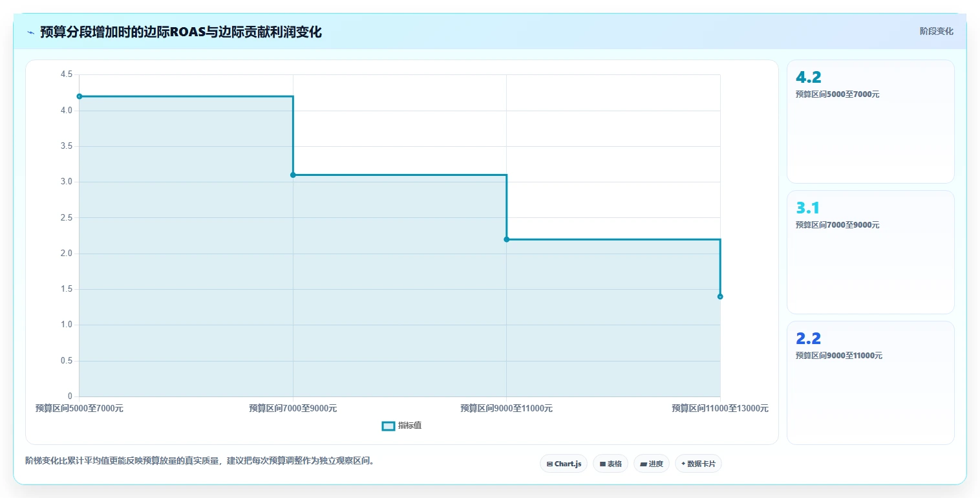Open the 2.2 data card
Image resolution: width=980 pixels, height=498 pixels.
tap(870, 383)
